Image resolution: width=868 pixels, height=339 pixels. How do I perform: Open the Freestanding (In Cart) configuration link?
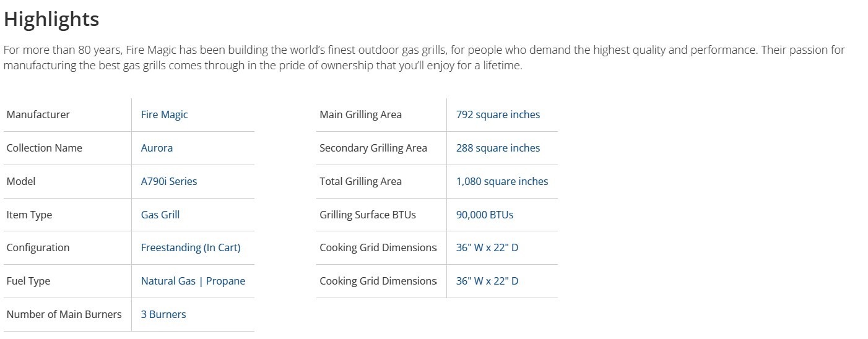pyautogui.click(x=191, y=247)
